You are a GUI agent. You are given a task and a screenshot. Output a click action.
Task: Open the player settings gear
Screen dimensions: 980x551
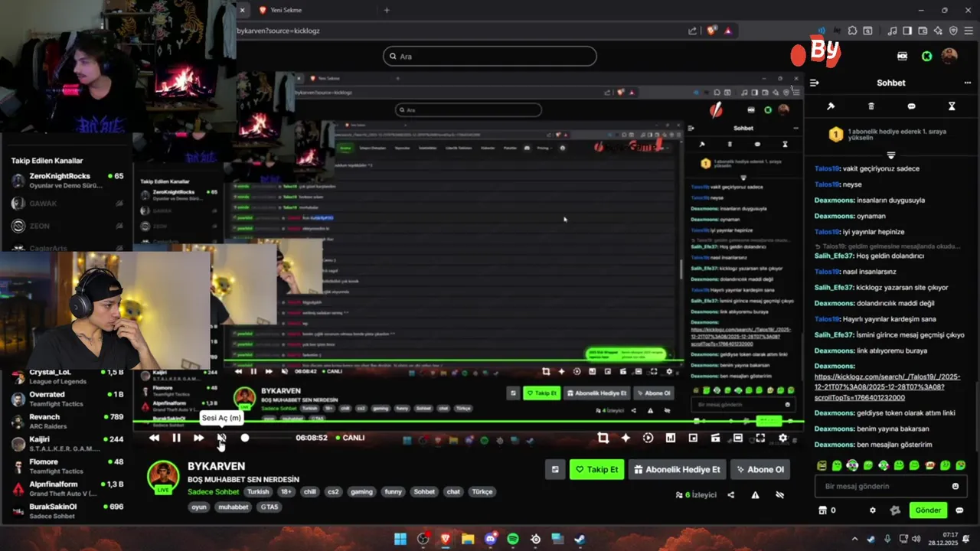pos(782,438)
